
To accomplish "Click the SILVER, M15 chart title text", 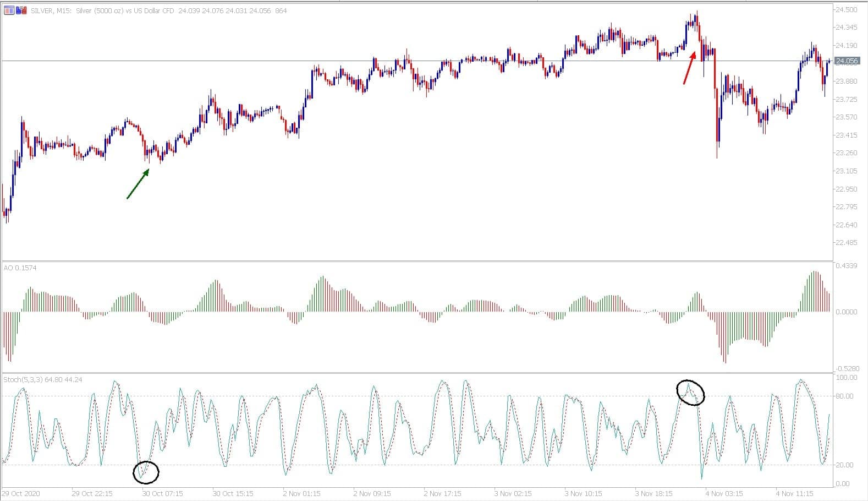I will coord(47,10).
